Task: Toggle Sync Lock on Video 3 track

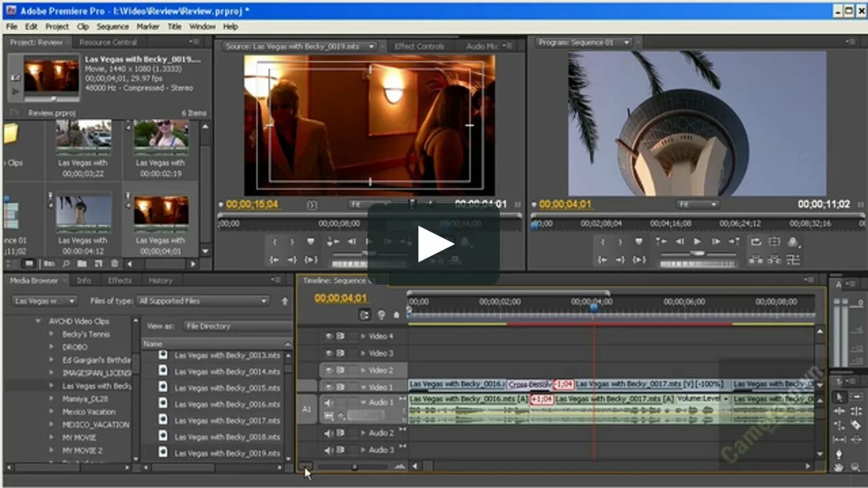Action: coord(340,353)
